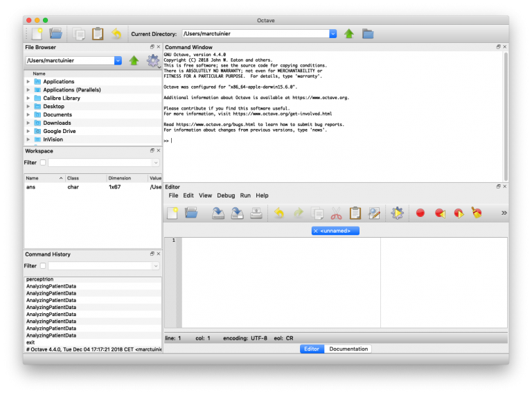Select the Editor bottom tab
The width and height of the screenshot is (532, 395).
pos(312,349)
